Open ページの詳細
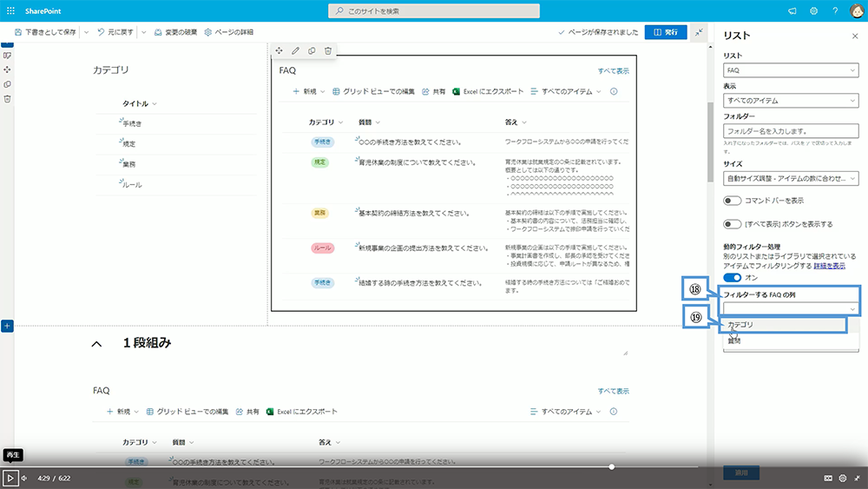The width and height of the screenshot is (868, 489). coord(228,32)
